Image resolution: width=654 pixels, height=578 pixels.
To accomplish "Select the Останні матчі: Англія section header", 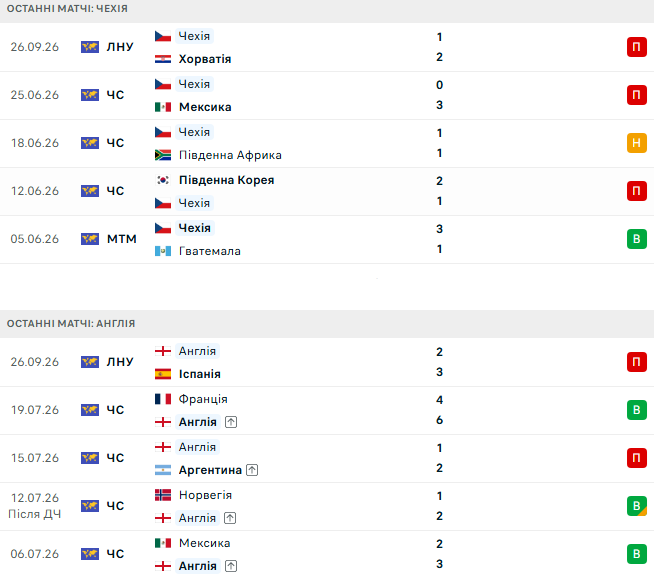I will [x=327, y=324].
